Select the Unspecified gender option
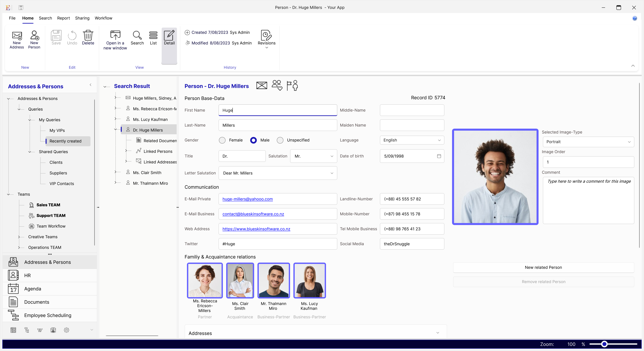Image resolution: width=644 pixels, height=351 pixels. 280,140
